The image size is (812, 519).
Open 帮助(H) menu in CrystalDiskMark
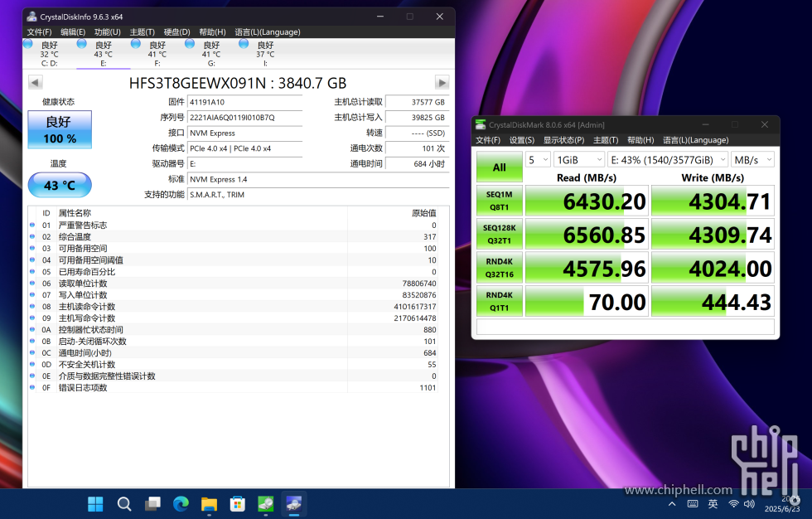click(640, 140)
